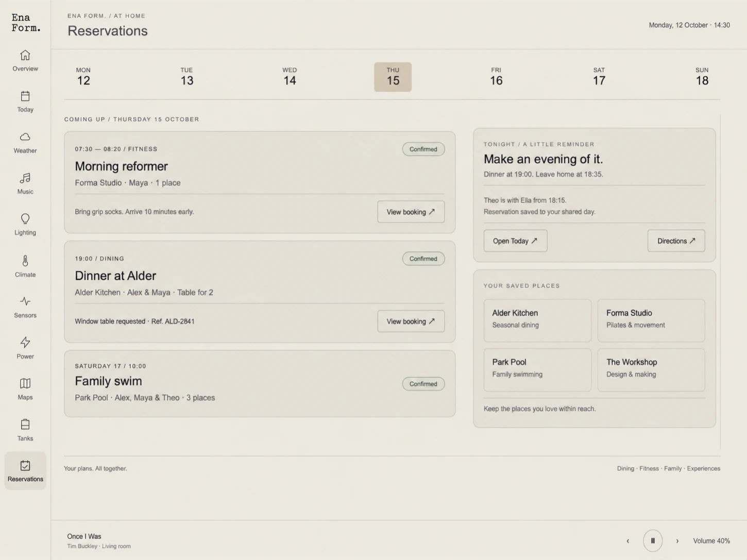This screenshot has height=560, width=747.
Task: Click the Ena Form. logo
Action: [26, 23]
